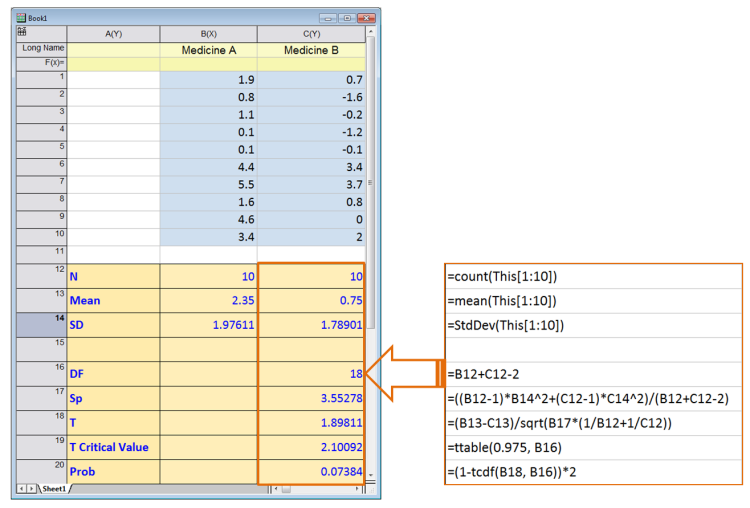Click the Long Name row label
Screen dimensions: 750x508
[41, 48]
